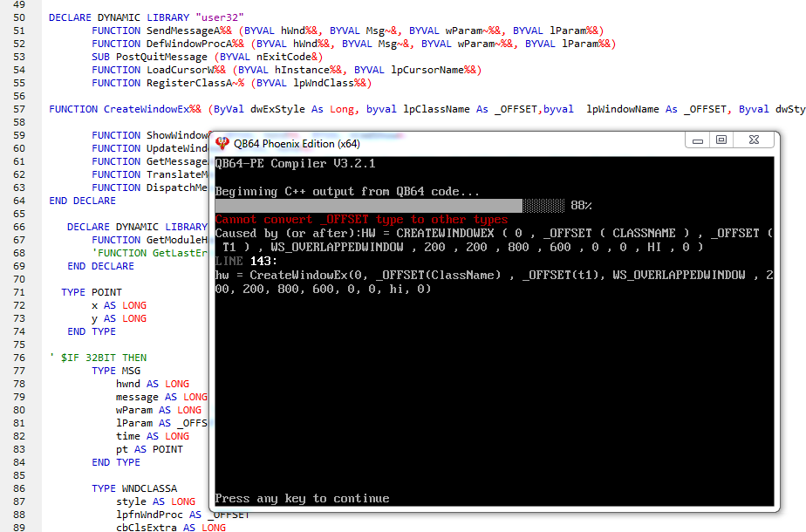Click 'cbClsExtra AS LONG' on line 89
Image resolution: width=806 pixels, height=532 pixels.
171,528
